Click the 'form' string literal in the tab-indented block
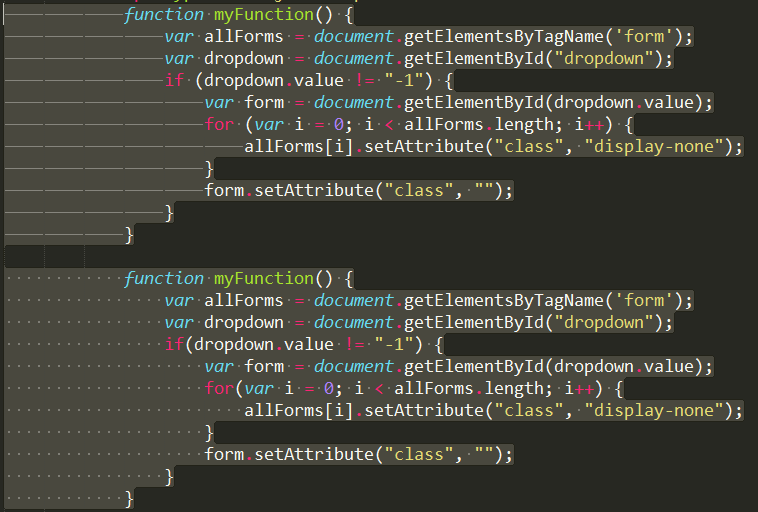This screenshot has width=758, height=512. coord(644,36)
